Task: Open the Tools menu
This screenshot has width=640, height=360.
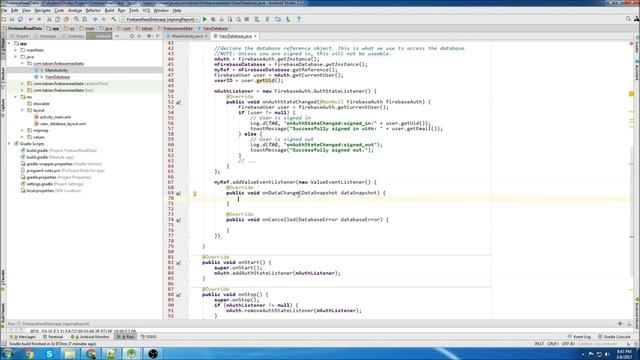Action: [134, 10]
